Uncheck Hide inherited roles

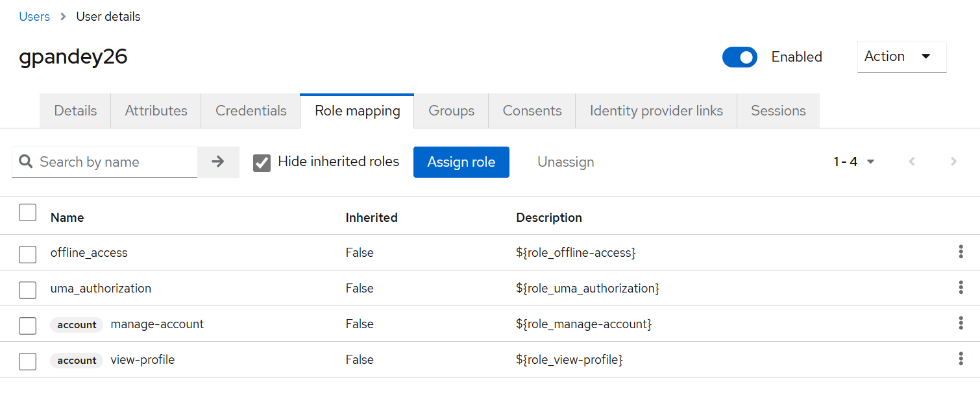[262, 162]
